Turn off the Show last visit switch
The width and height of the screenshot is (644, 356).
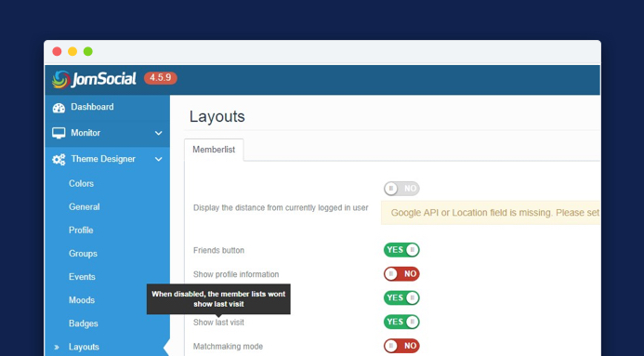(401, 322)
